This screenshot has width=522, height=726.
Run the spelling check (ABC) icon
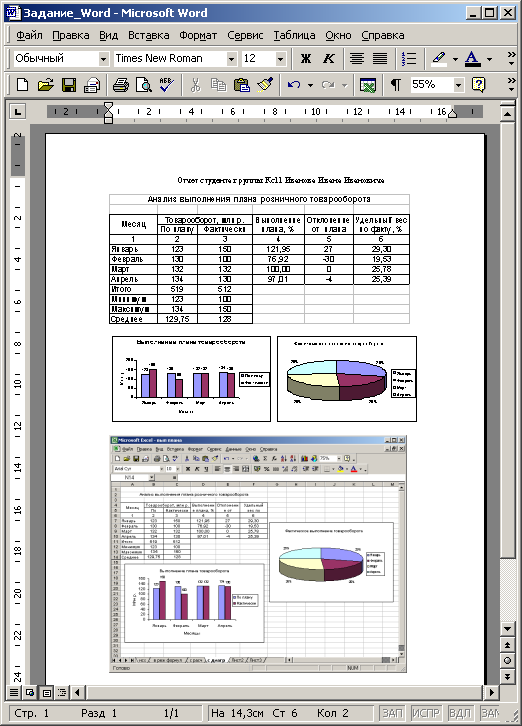tap(166, 85)
